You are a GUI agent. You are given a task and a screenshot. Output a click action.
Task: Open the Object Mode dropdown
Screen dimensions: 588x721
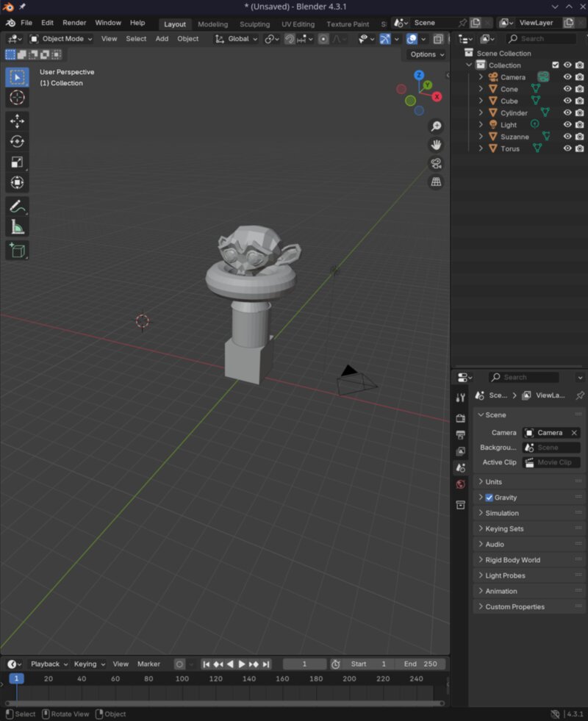click(61, 39)
